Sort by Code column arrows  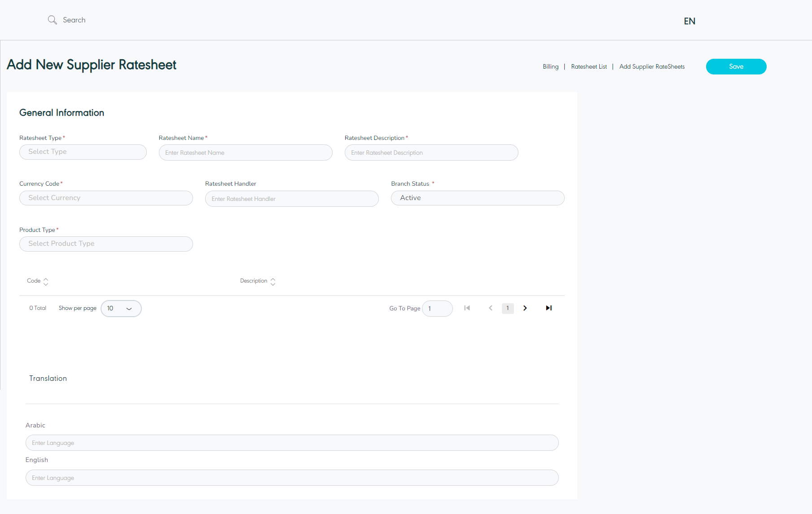(46, 281)
